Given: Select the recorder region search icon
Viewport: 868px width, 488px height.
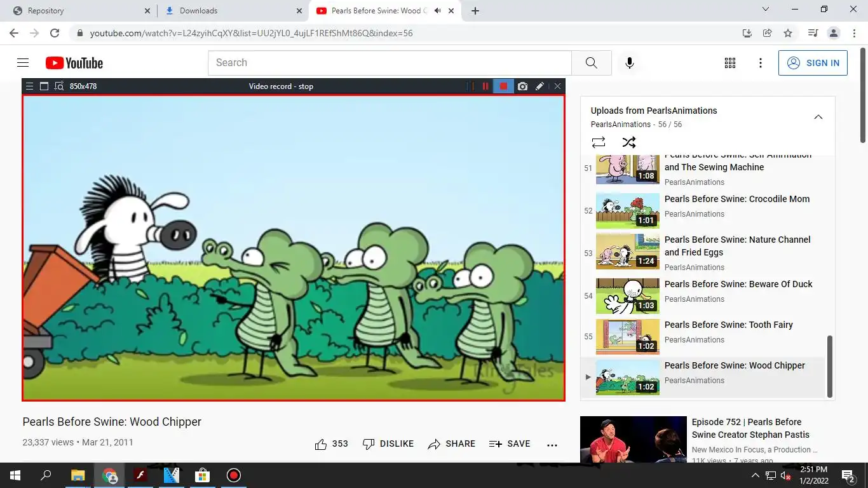Looking at the screenshot, I should pyautogui.click(x=59, y=86).
